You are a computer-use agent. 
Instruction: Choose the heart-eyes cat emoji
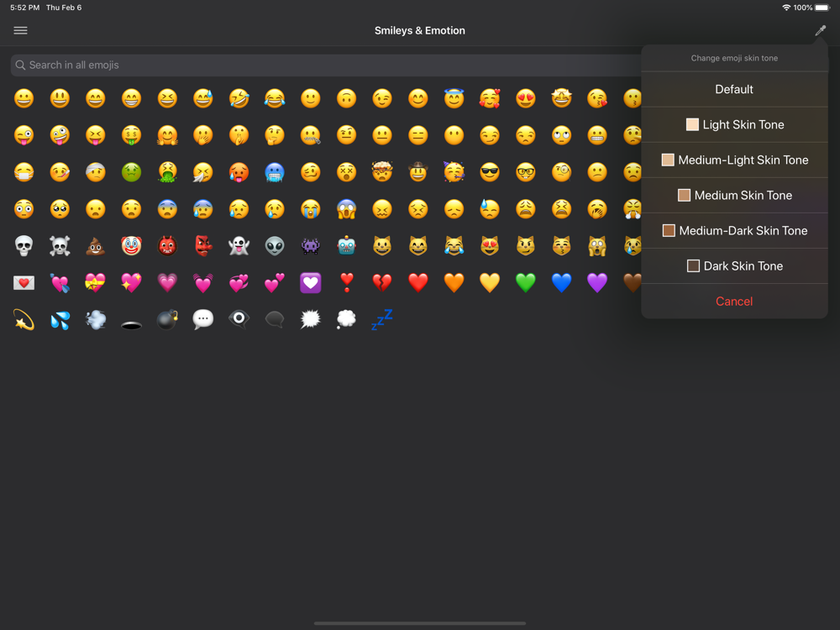[x=490, y=246]
